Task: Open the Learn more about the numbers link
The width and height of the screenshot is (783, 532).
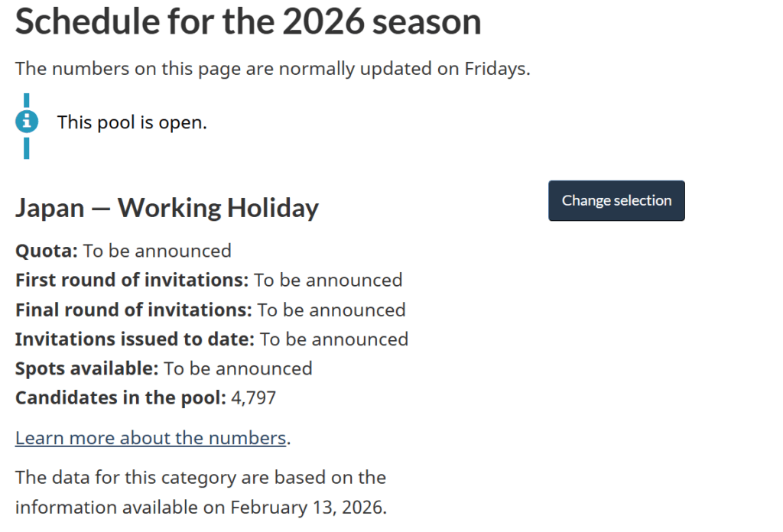Action: (x=151, y=438)
